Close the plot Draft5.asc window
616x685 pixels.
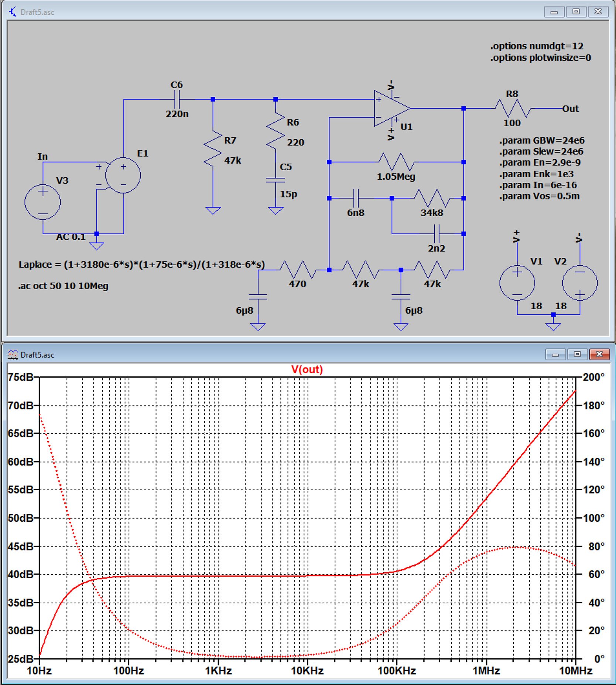pos(599,355)
